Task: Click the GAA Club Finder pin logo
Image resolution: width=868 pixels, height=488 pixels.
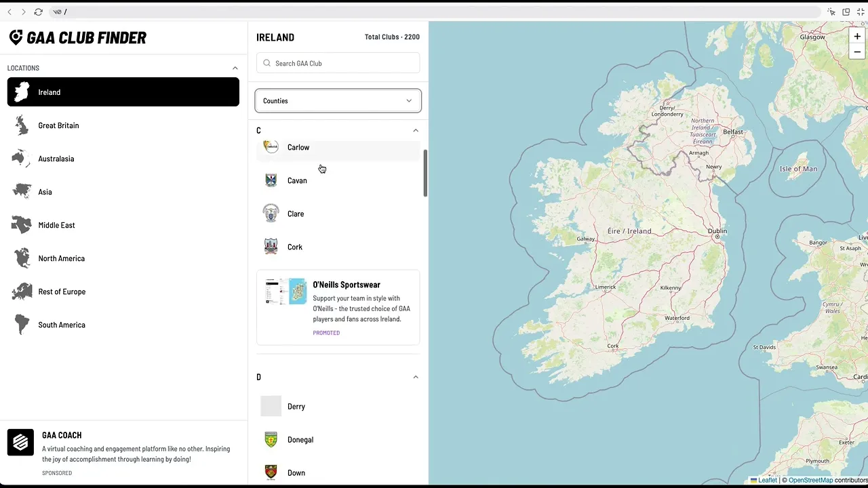Action: click(16, 37)
